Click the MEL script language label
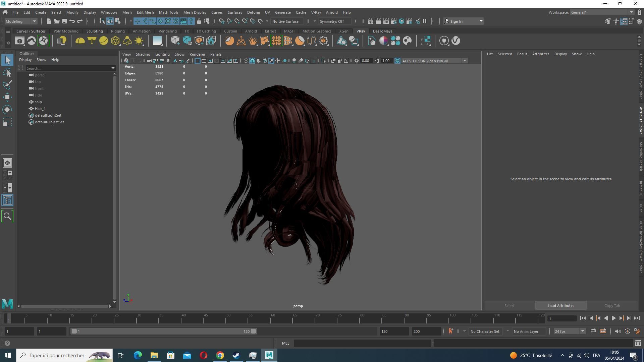Screen dimensions: 644x362 285,343
